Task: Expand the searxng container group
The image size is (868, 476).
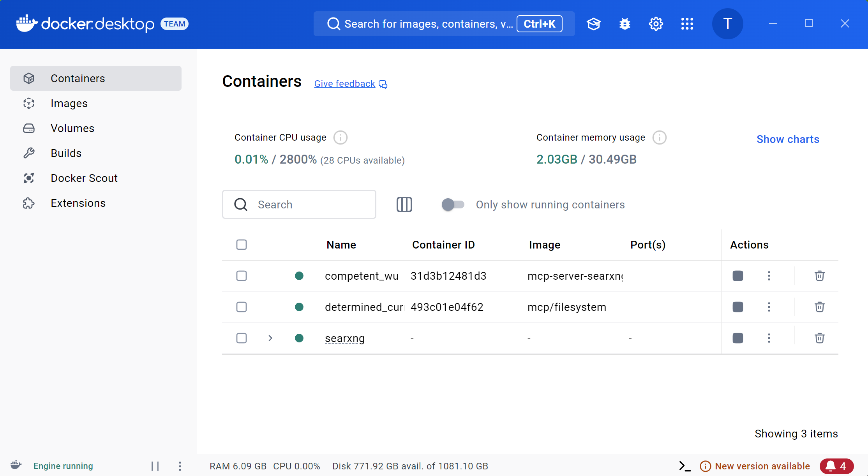Action: [270, 338]
